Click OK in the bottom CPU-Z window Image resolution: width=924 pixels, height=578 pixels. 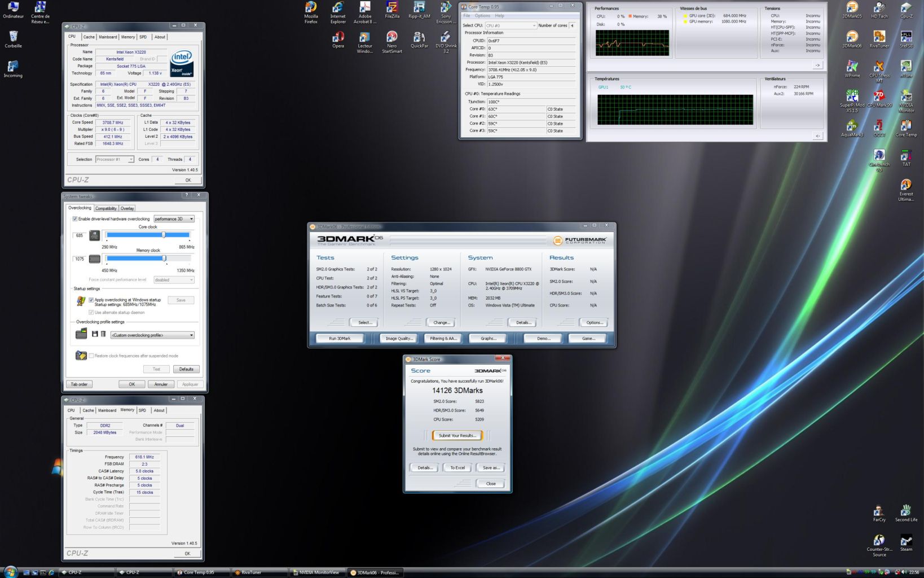tap(187, 553)
